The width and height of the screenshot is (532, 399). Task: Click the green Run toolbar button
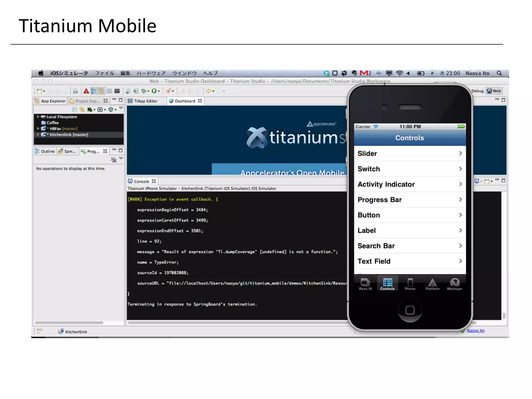coord(154,91)
